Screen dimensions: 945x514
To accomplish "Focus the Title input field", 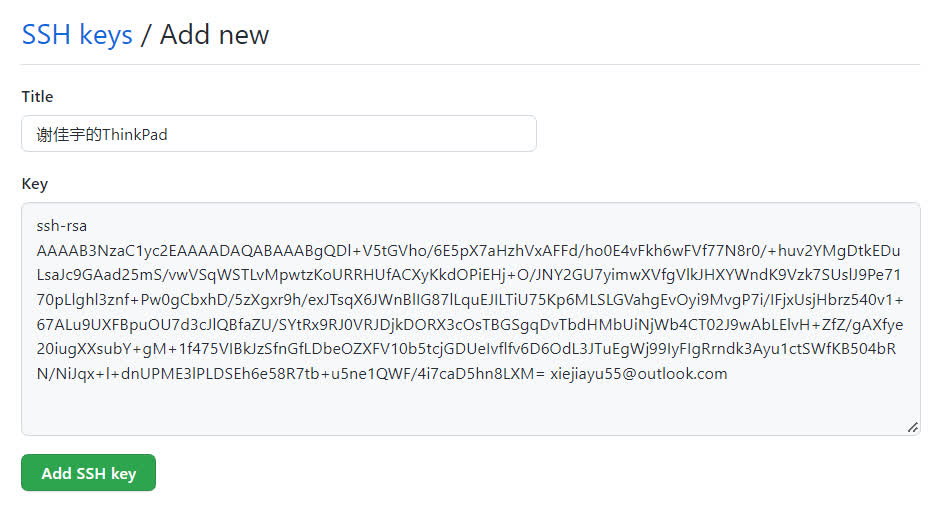I will click(278, 134).
